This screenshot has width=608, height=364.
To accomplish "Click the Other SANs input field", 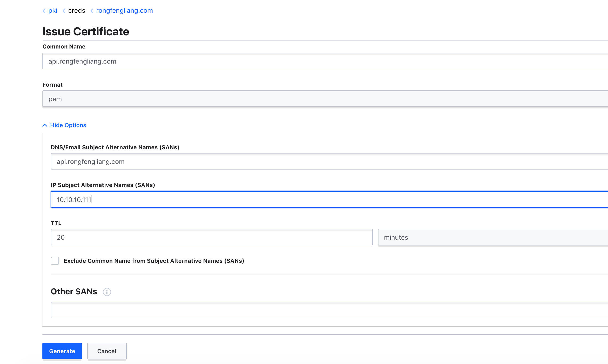I will [x=329, y=310].
